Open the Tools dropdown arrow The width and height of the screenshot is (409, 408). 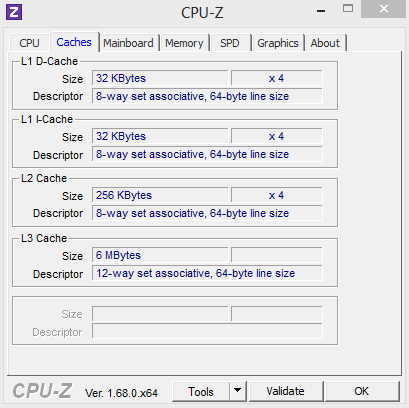point(237,391)
